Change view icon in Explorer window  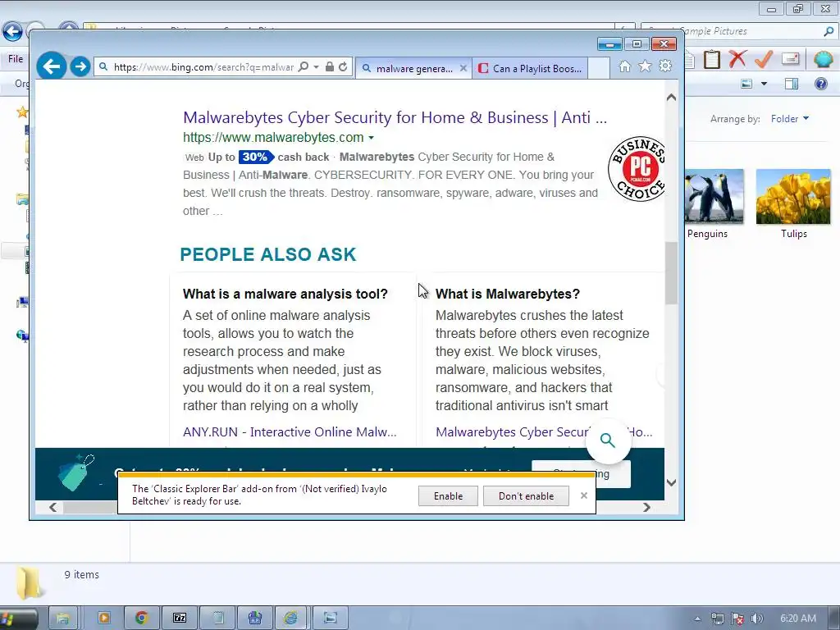(x=746, y=84)
